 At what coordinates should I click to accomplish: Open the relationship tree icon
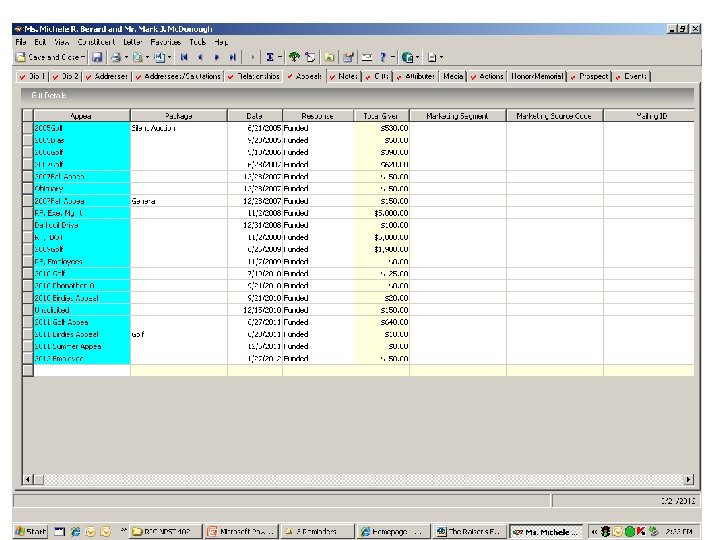click(x=294, y=57)
